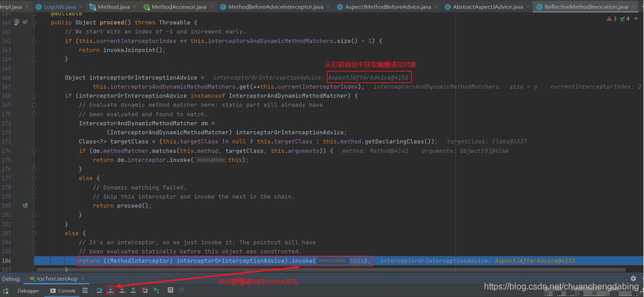Collapse the else block fold at line 177

(35, 178)
